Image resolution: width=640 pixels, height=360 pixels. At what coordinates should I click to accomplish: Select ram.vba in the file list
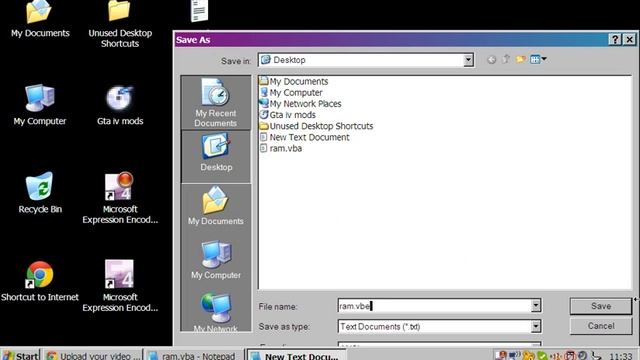tap(281, 148)
